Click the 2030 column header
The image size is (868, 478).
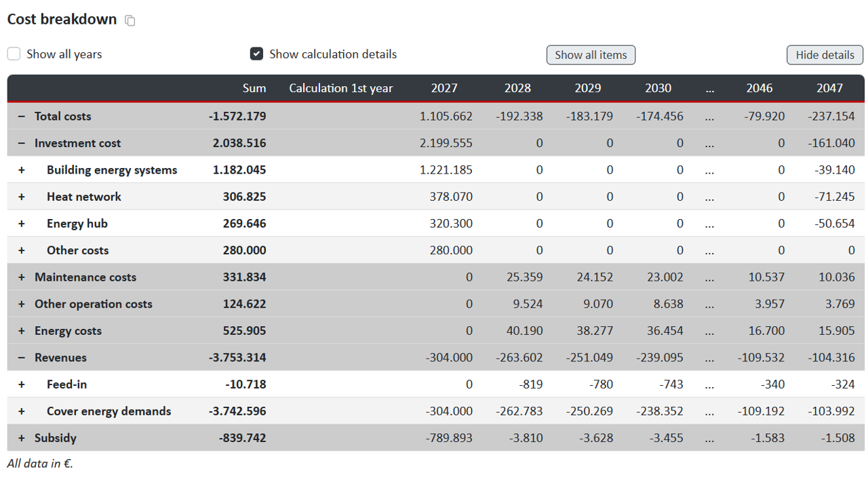pyautogui.click(x=658, y=88)
